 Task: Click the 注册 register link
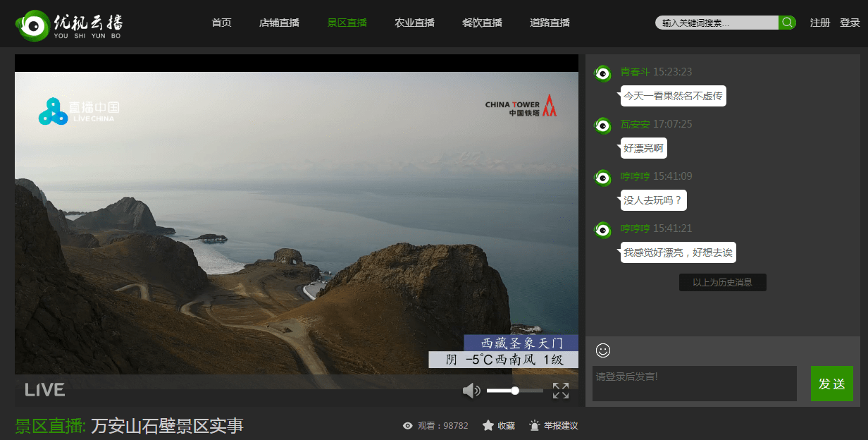point(819,23)
